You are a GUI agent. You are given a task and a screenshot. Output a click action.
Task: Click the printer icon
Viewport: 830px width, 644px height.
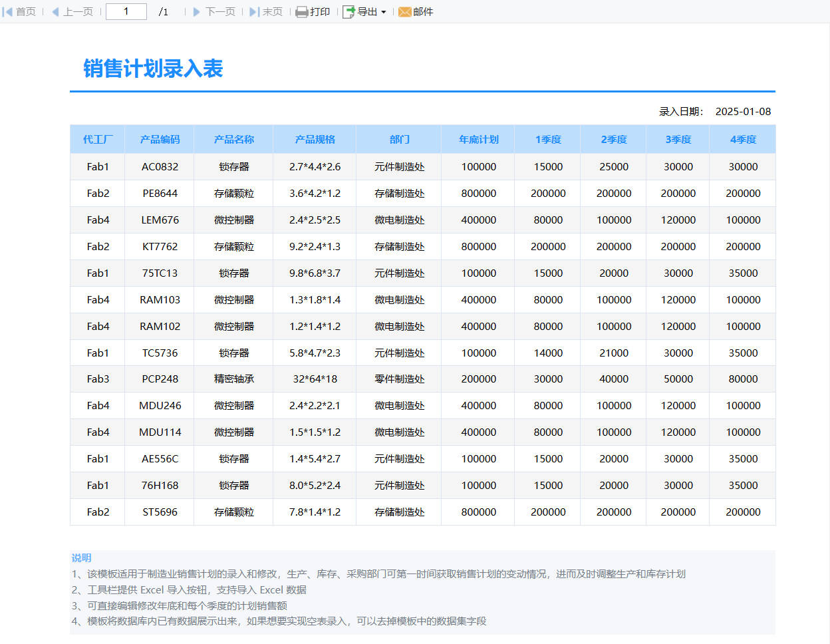click(x=302, y=12)
